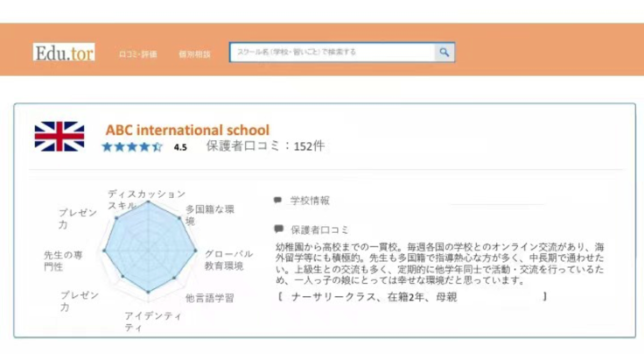This screenshot has height=360, width=644.
Task: Click the speech bubble icon beside 保護者口コミ
Action: tap(278, 229)
